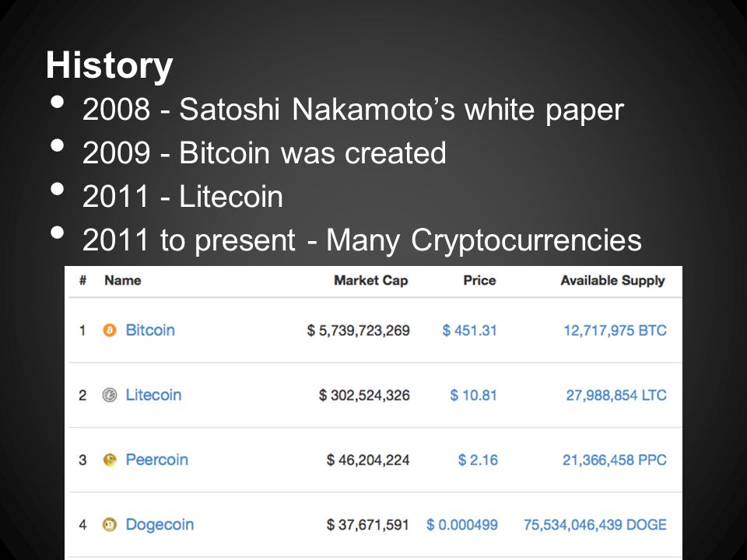
Task: Click supply 75,534,046,439 DOGE link
Action: [595, 524]
